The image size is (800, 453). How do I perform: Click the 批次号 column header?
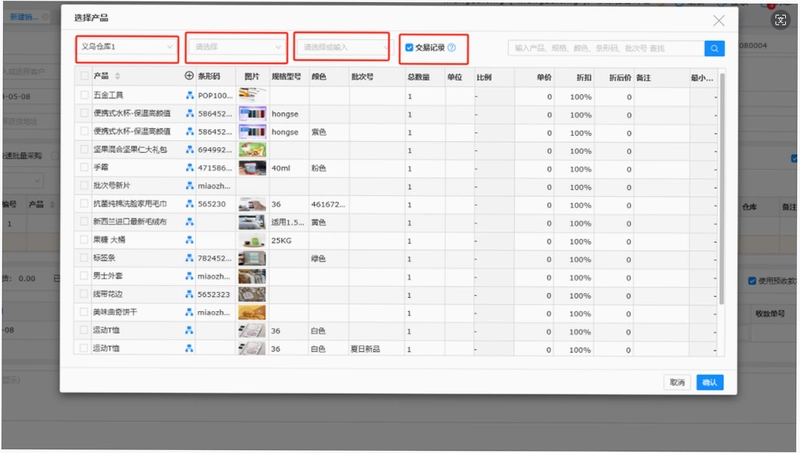tap(362, 77)
